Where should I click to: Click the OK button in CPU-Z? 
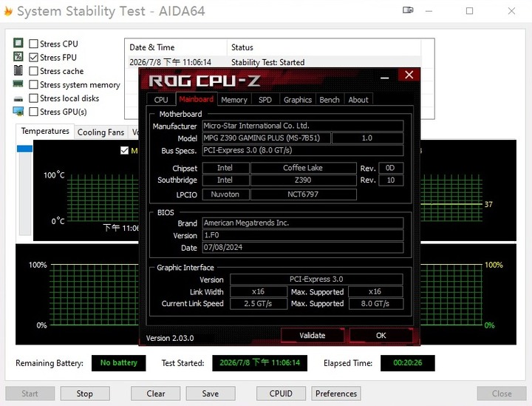(381, 336)
